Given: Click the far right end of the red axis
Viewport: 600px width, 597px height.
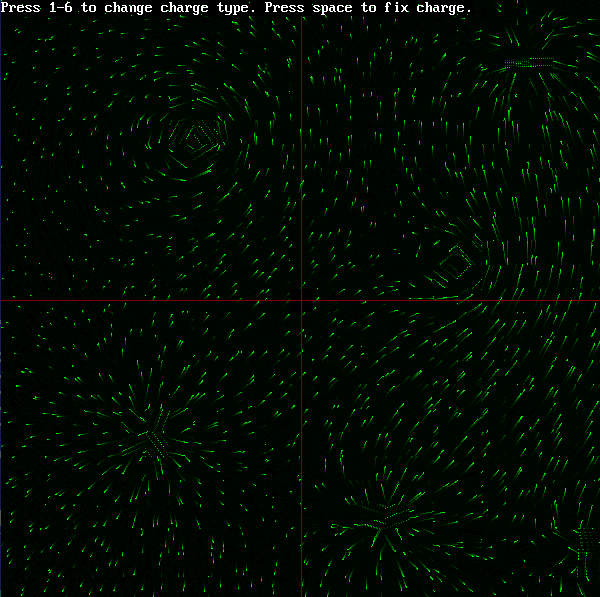Looking at the screenshot, I should (x=596, y=300).
